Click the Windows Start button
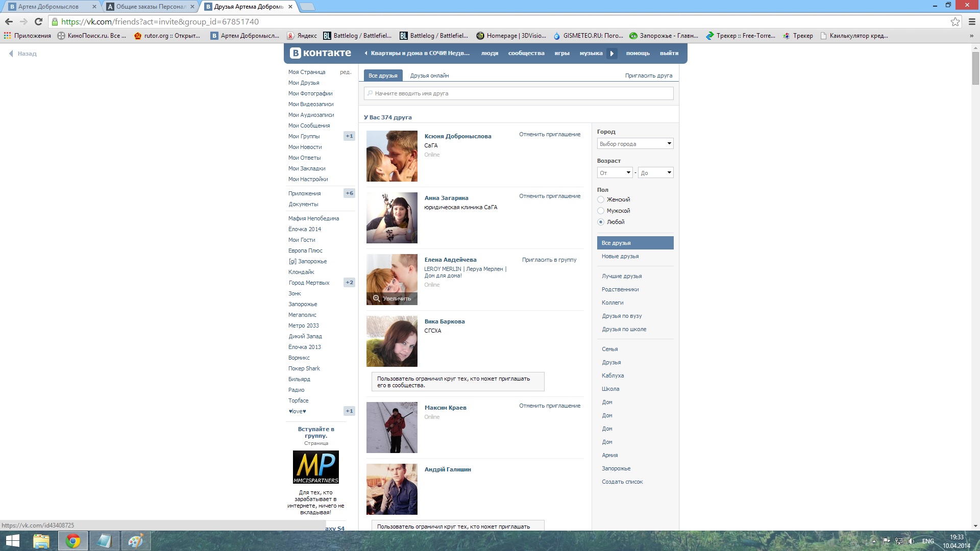980x551 pixels. point(12,541)
